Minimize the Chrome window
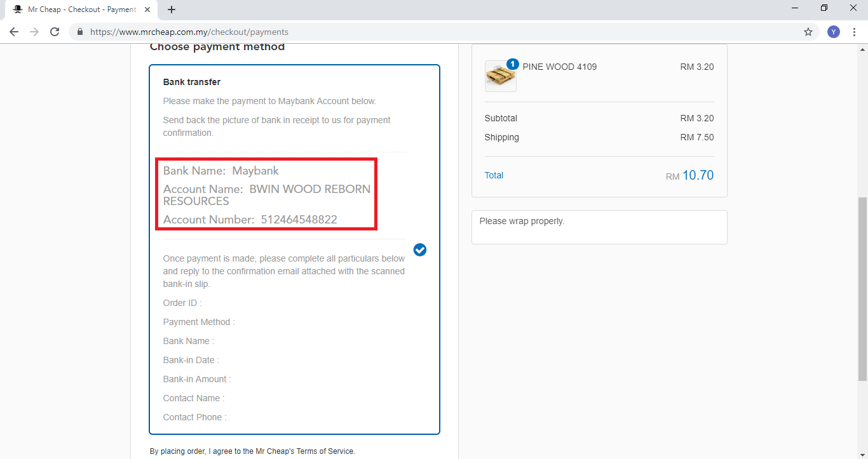The width and height of the screenshot is (868, 459). coord(796,8)
